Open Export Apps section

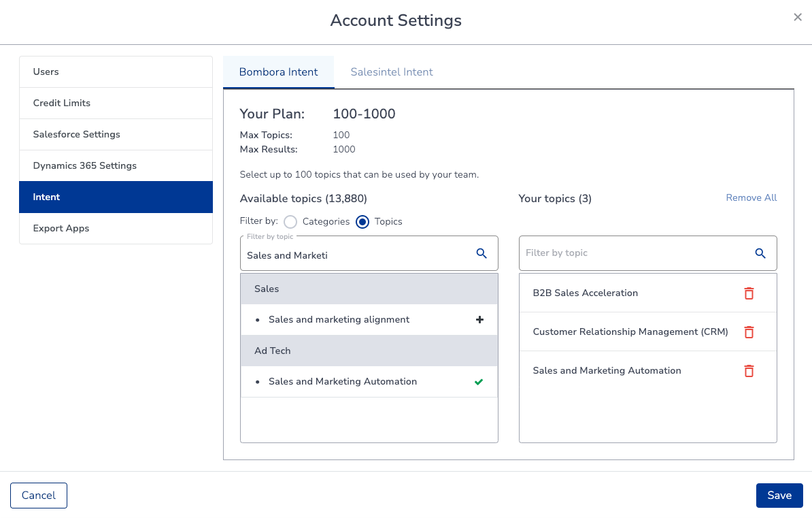pyautogui.click(x=116, y=228)
